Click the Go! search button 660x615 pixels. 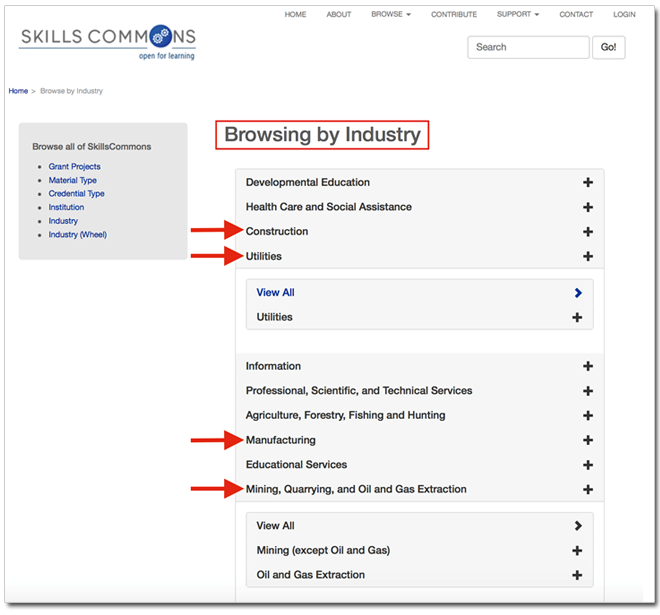click(608, 47)
